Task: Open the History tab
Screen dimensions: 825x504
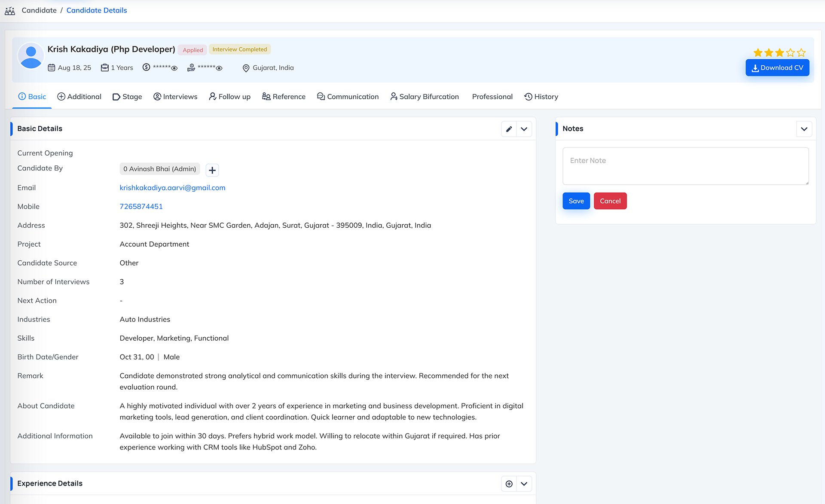Action: point(541,97)
